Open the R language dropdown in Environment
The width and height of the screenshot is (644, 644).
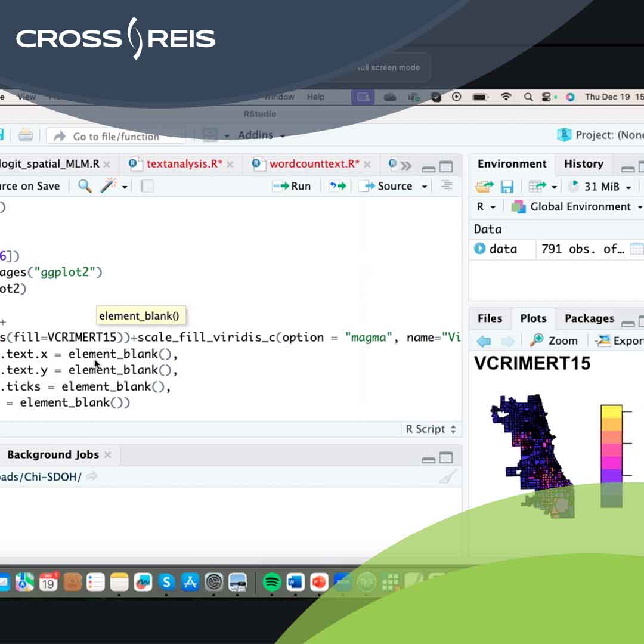click(485, 206)
